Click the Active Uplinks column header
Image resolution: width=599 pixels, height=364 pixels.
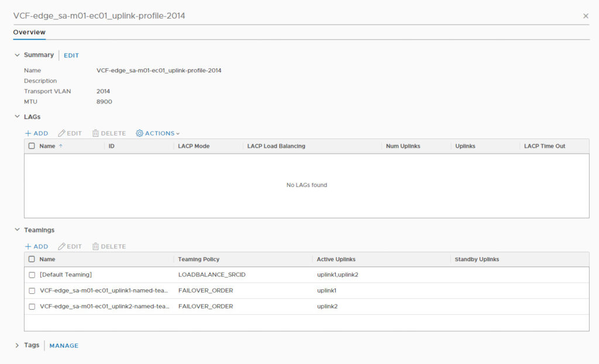pyautogui.click(x=336, y=259)
